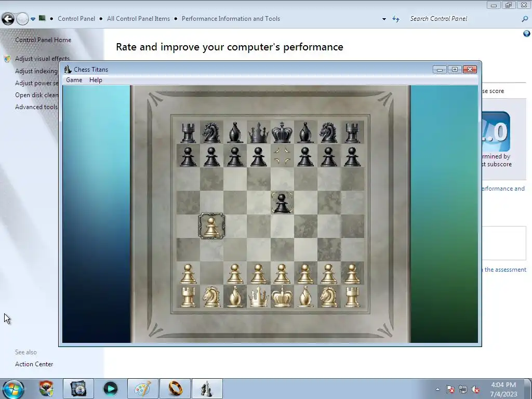Screen dimensions: 532x399
Task: Open Adjust visual effects link
Action: coord(42,58)
